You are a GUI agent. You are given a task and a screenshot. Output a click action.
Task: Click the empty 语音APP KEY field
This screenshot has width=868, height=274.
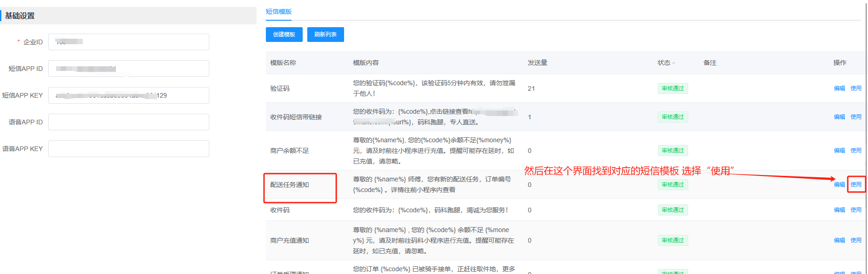click(129, 149)
